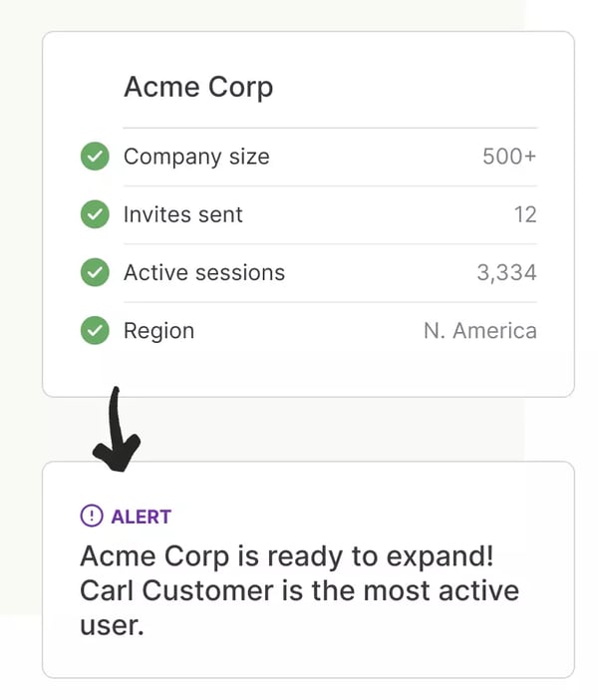Click the Region row label
Image resolution: width=598 pixels, height=700 pixels.
(x=158, y=331)
